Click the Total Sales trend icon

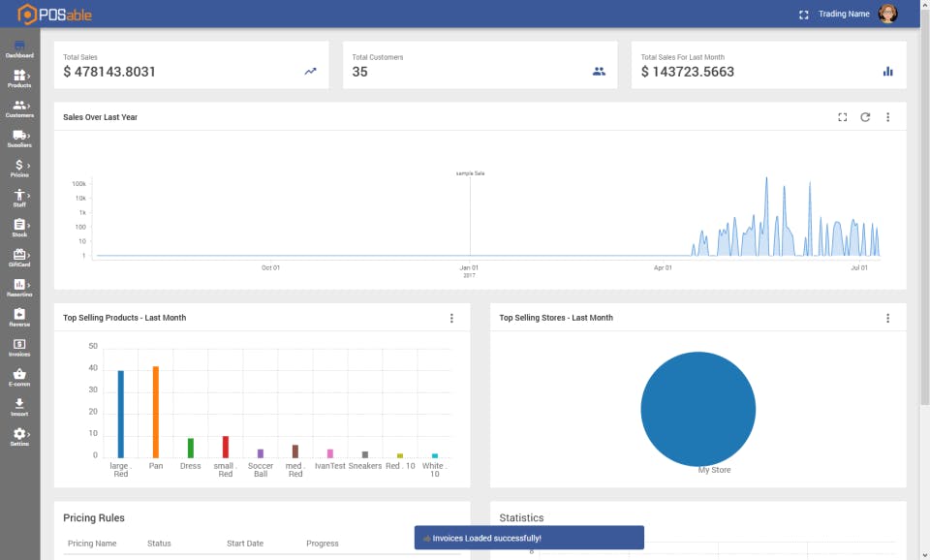pyautogui.click(x=310, y=72)
